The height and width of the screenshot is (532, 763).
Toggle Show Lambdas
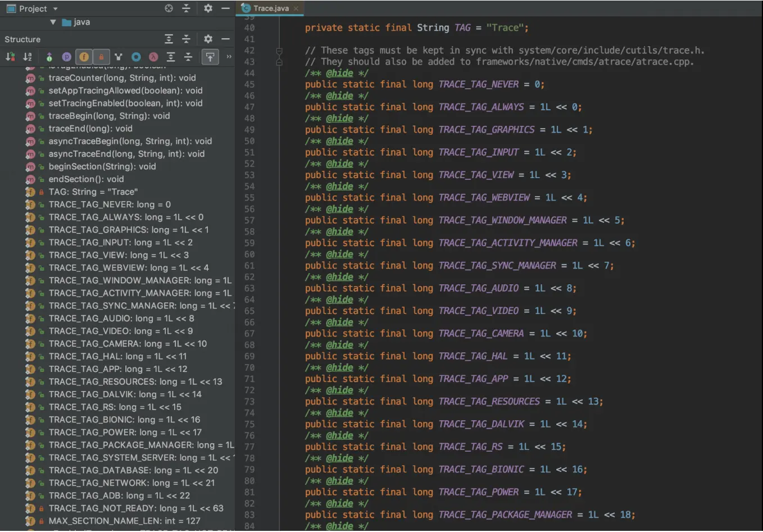(153, 57)
